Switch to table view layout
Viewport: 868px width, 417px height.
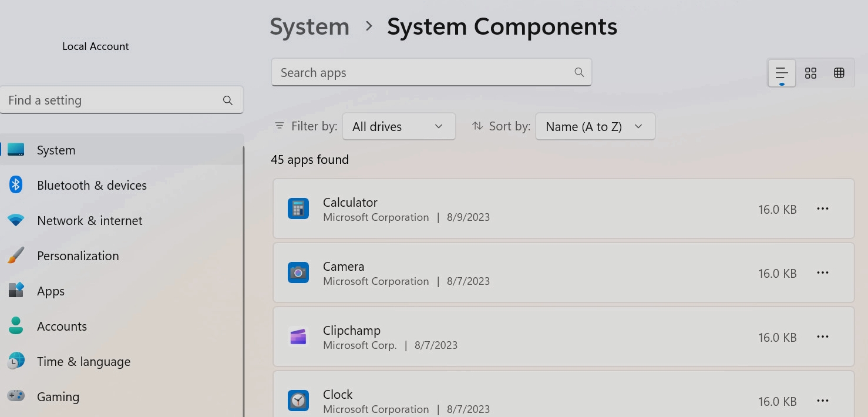pyautogui.click(x=839, y=73)
